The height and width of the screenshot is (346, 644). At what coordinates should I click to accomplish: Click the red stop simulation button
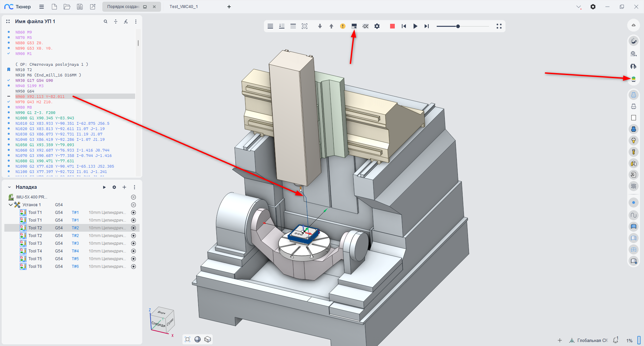(x=392, y=26)
